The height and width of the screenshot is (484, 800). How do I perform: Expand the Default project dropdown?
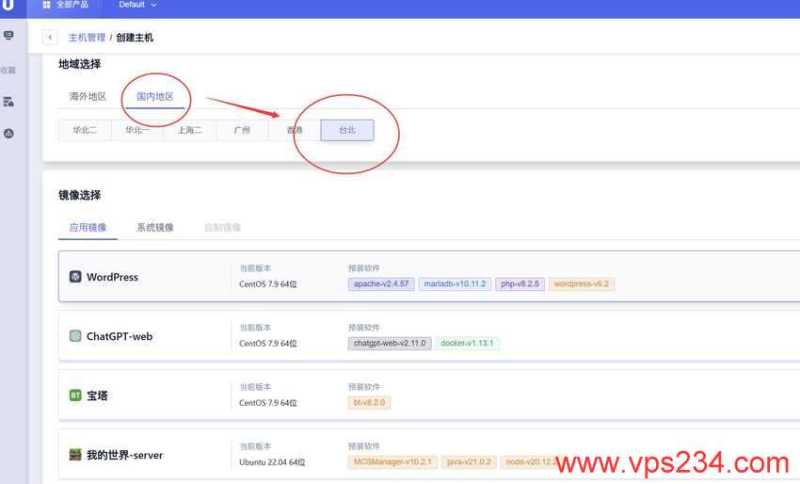138,5
